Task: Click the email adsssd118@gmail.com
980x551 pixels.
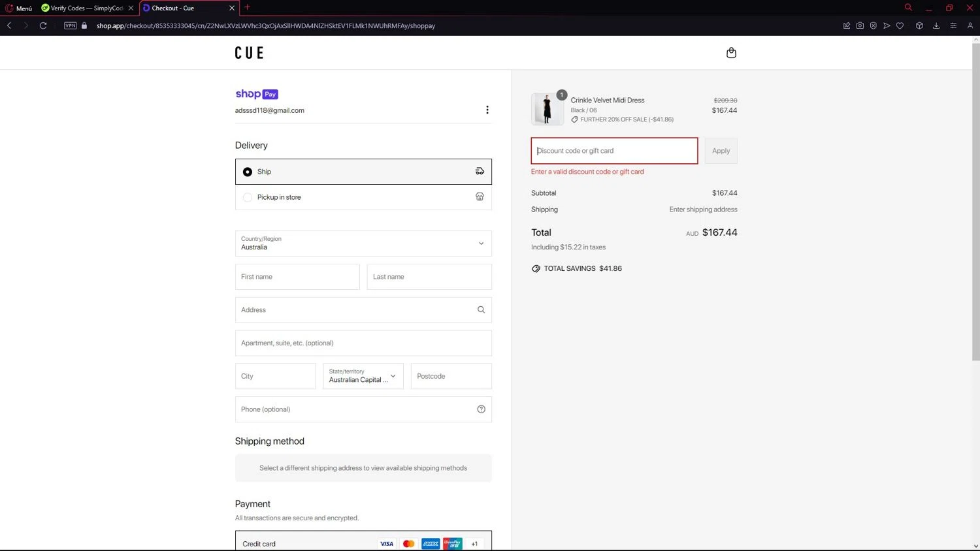Action: [270, 110]
